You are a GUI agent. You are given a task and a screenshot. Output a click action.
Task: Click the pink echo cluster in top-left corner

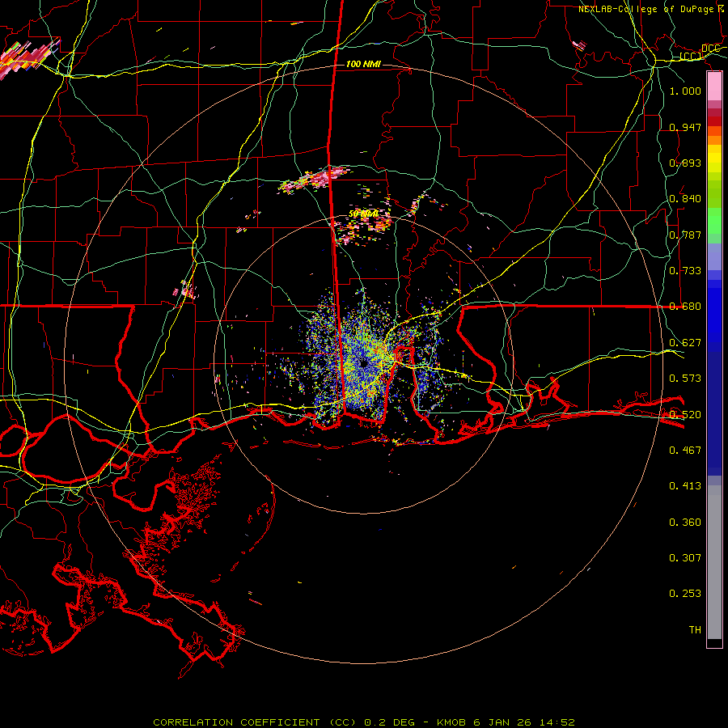[28, 58]
